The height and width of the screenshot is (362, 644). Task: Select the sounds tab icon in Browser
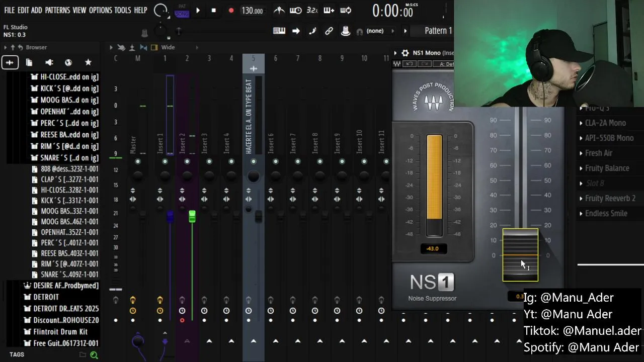coord(10,62)
